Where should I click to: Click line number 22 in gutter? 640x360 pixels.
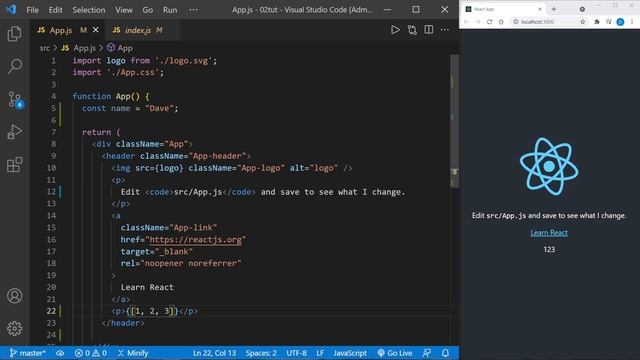[51, 311]
